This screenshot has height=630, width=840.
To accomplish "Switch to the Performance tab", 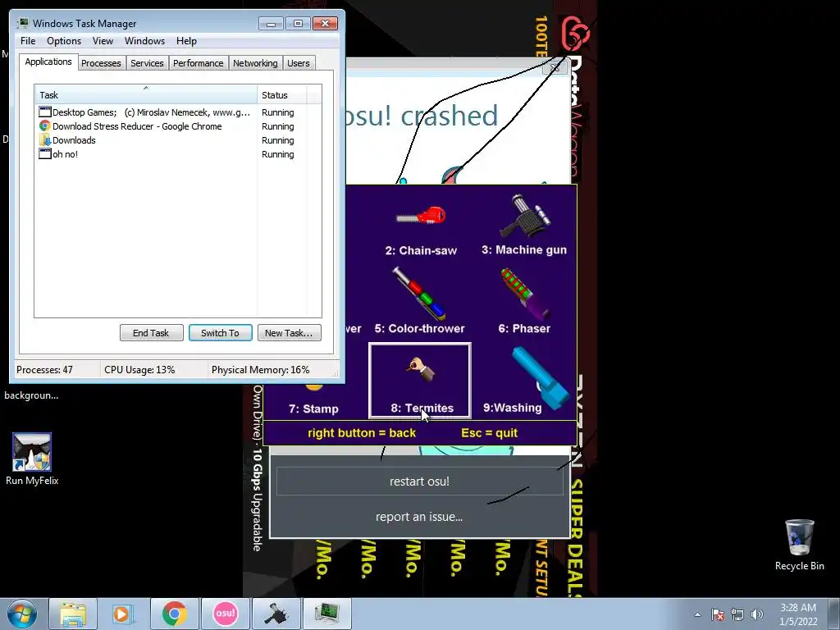I will tap(199, 63).
